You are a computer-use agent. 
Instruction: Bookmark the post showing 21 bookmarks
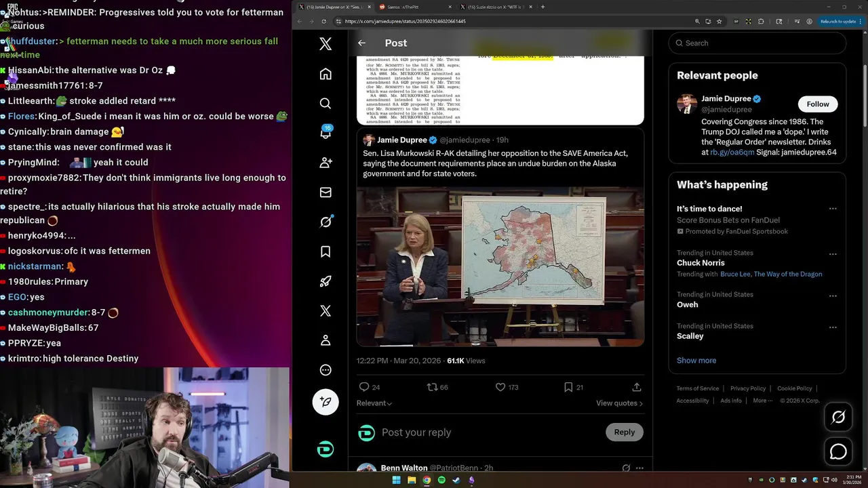(568, 387)
